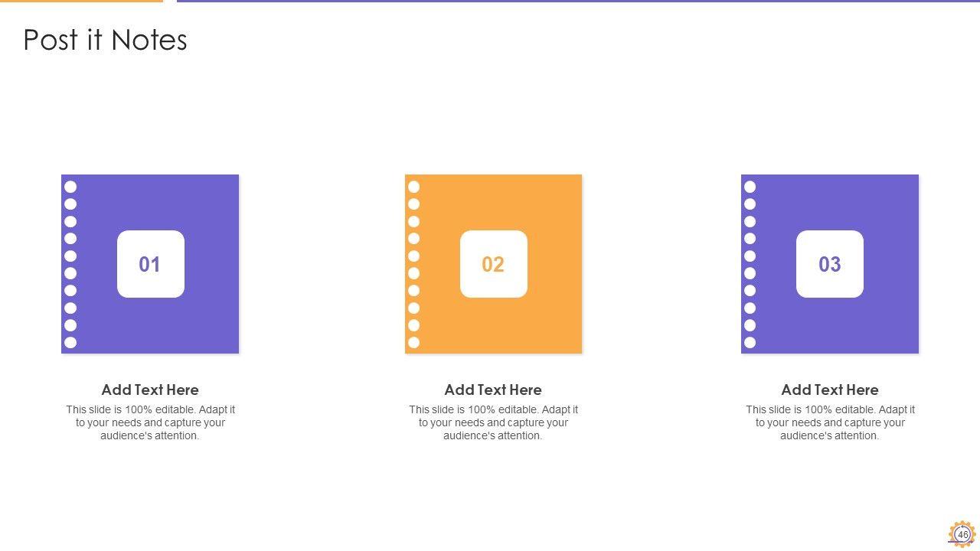980x551 pixels.
Task: Select the white 03 number badge
Action: (x=829, y=264)
